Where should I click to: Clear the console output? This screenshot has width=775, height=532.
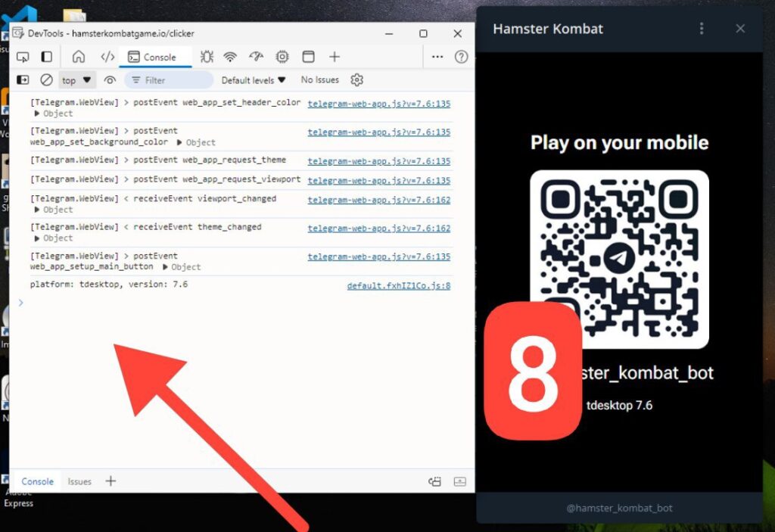[x=46, y=79]
